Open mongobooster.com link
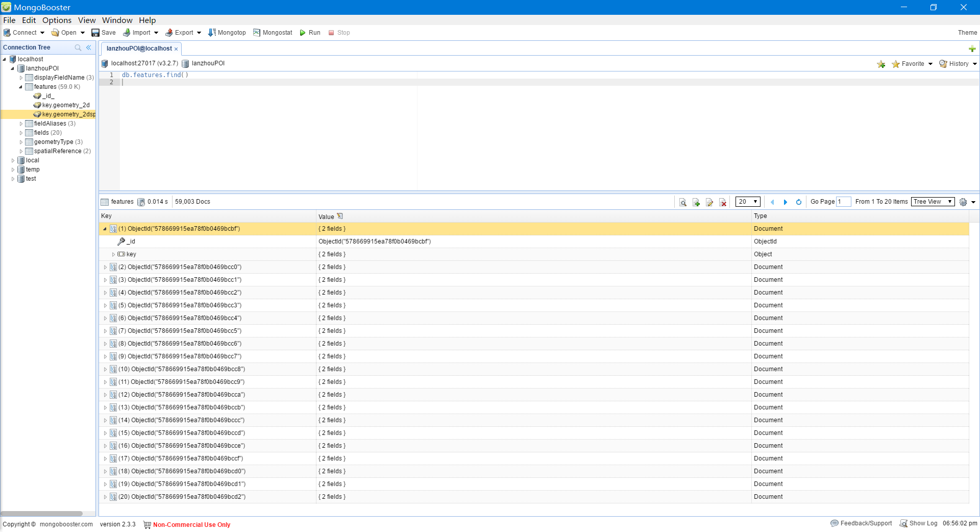The width and height of the screenshot is (980, 532). tap(66, 524)
